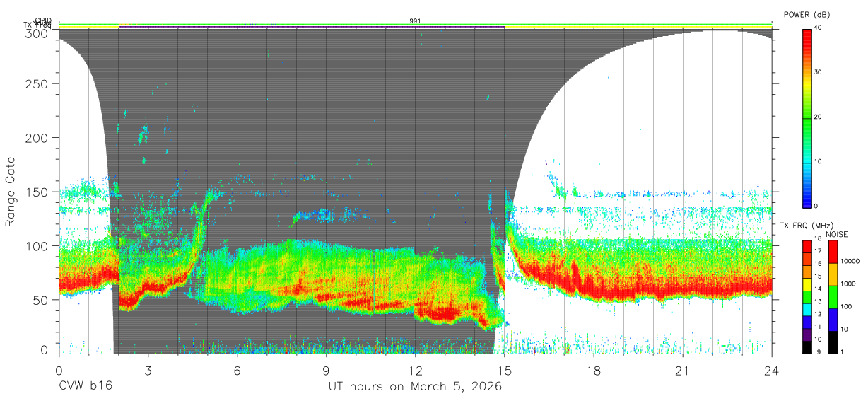Screen dimensions: 868x401
Task: Click the blue 11–12 MHz TX frequency swatch
Action: pos(807,322)
